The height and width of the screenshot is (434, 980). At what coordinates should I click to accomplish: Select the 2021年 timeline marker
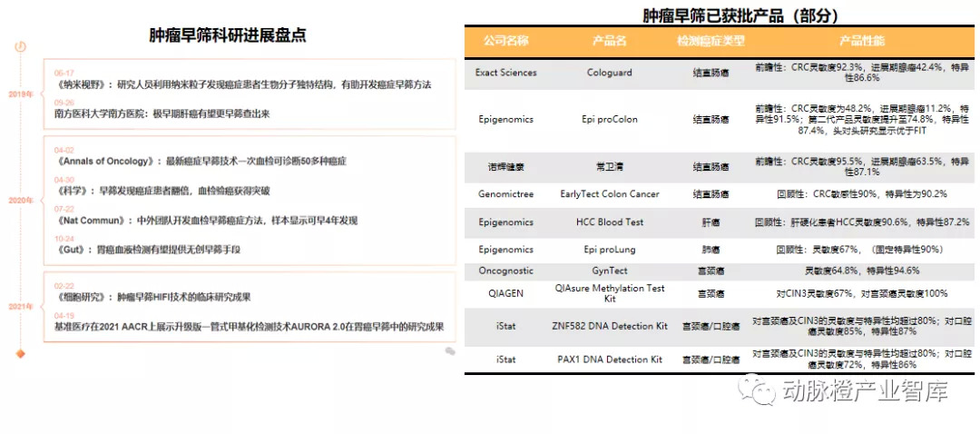pos(21,306)
